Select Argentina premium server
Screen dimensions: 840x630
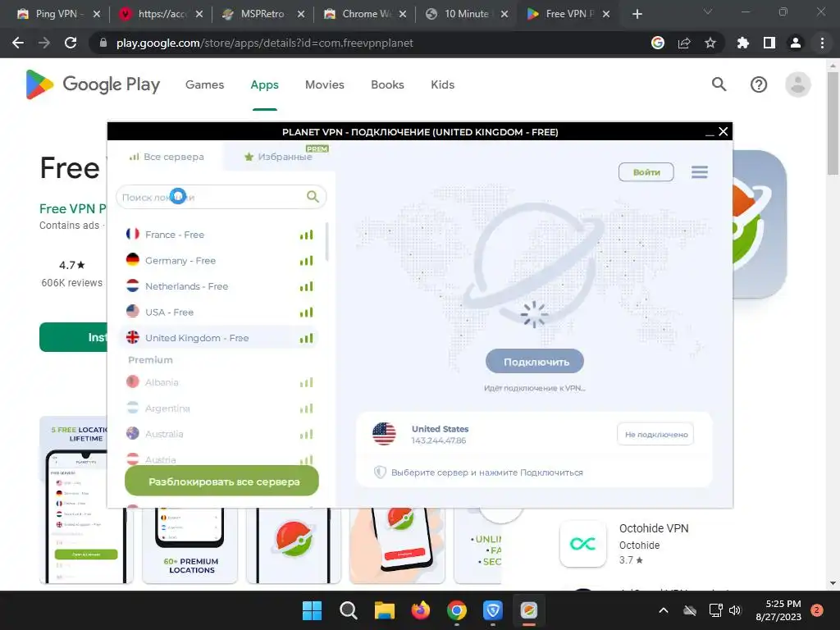[x=218, y=409]
